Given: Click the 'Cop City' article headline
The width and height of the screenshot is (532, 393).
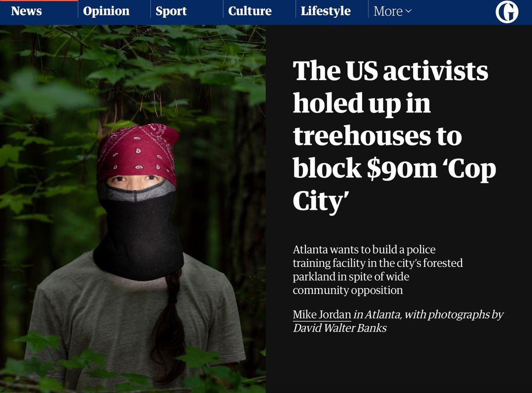Looking at the screenshot, I should (x=394, y=136).
